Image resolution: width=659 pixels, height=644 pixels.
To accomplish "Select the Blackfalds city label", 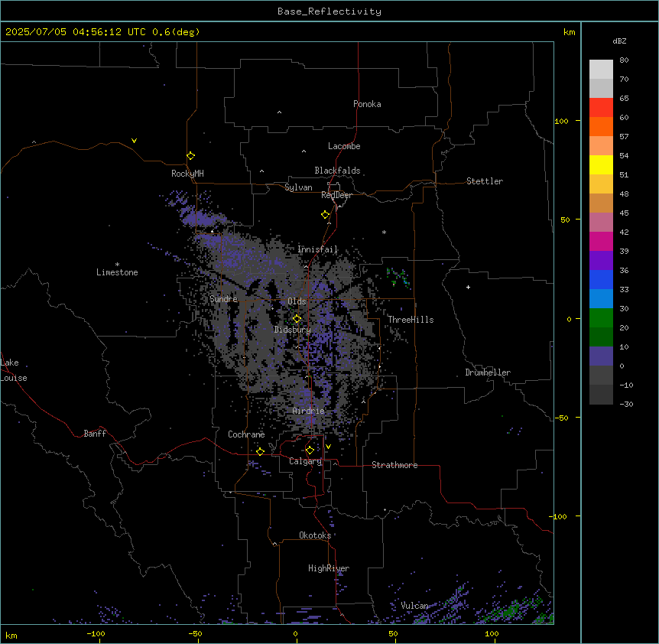I will point(337,171).
